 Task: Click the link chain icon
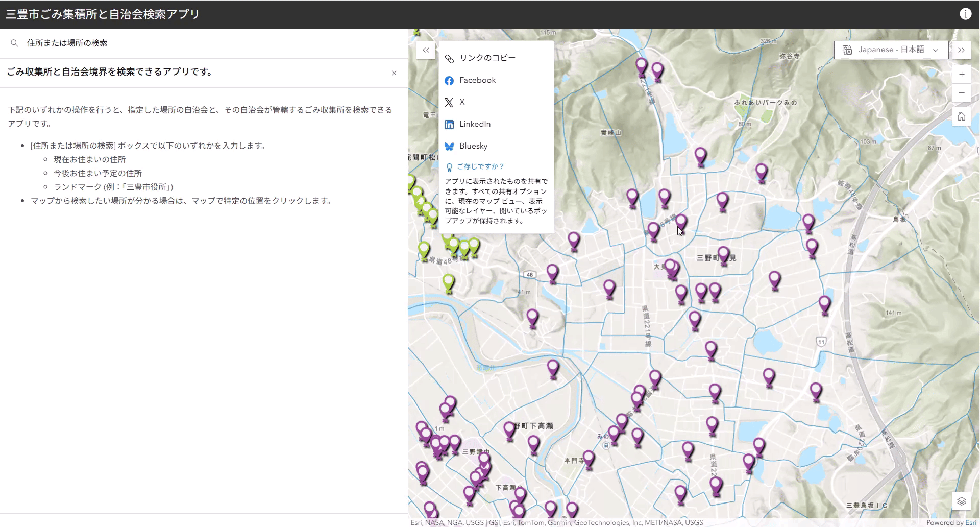pos(449,59)
